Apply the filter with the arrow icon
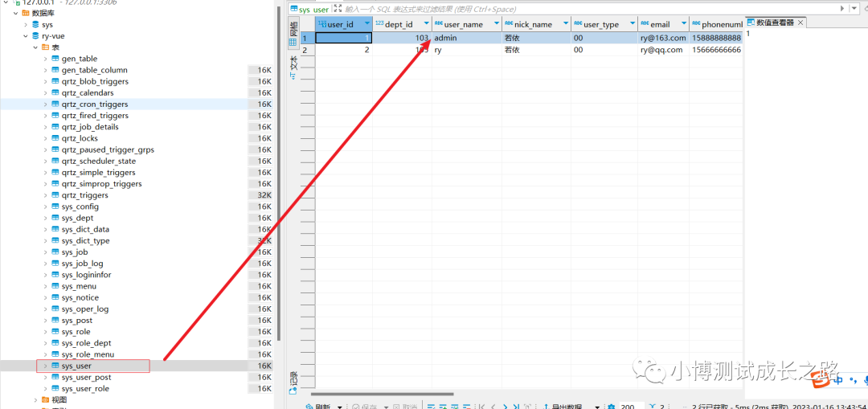The width and height of the screenshot is (868, 409). [842, 9]
